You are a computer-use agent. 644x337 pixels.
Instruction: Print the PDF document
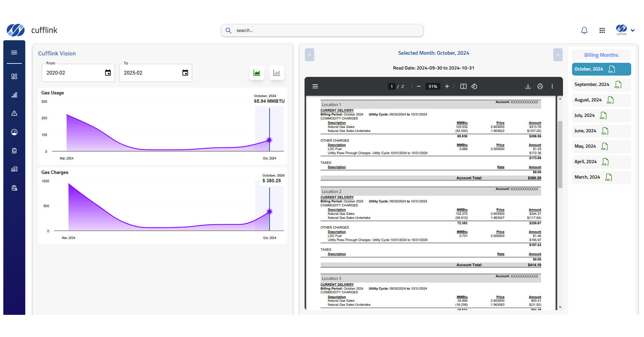point(540,86)
